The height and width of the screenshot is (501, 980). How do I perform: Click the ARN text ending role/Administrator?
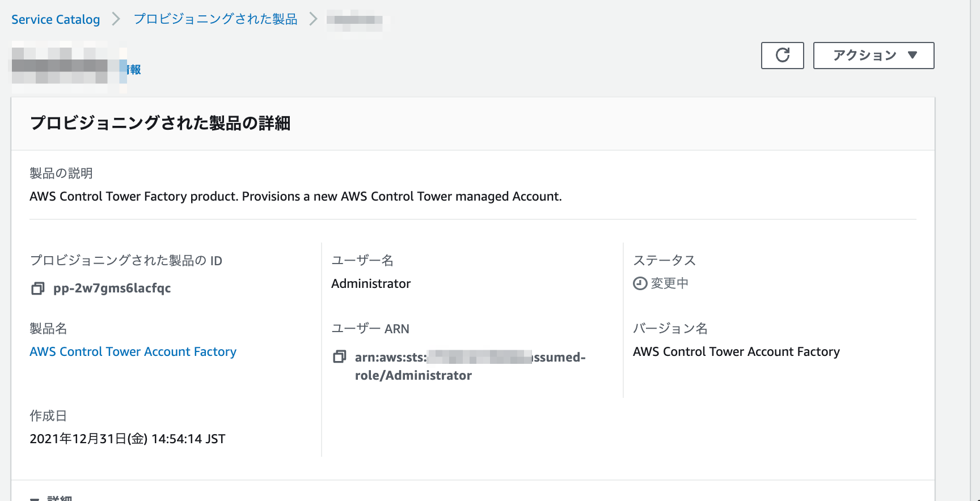(x=470, y=366)
